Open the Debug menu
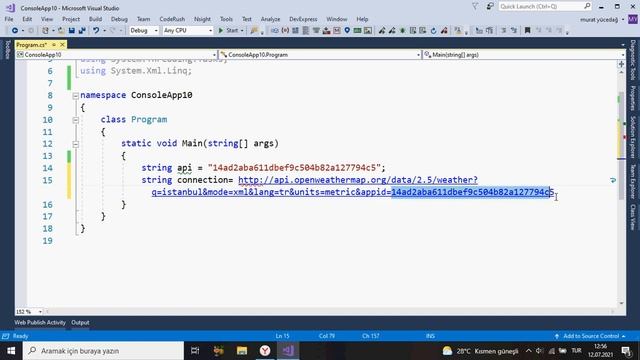This screenshot has width=640, height=360. point(119,19)
